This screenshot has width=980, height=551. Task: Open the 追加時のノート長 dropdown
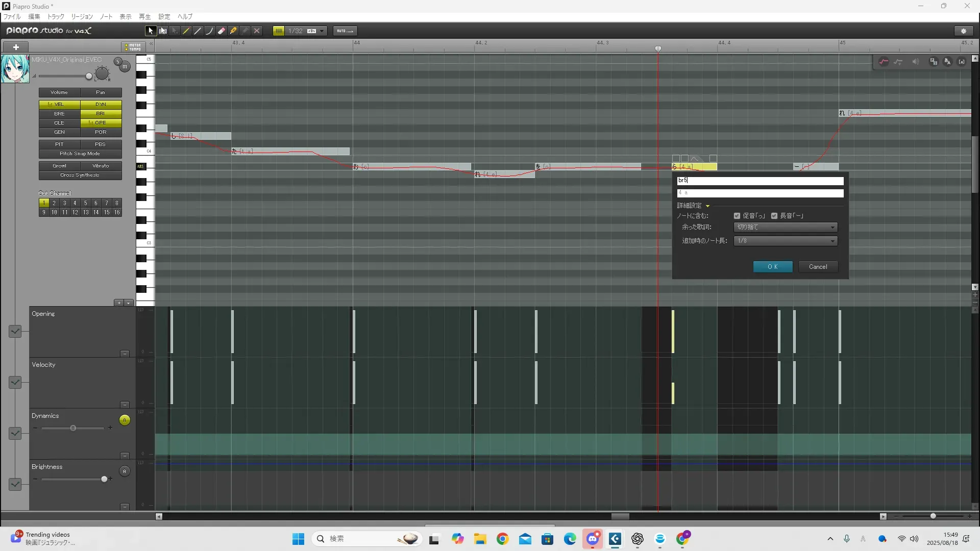pyautogui.click(x=786, y=241)
